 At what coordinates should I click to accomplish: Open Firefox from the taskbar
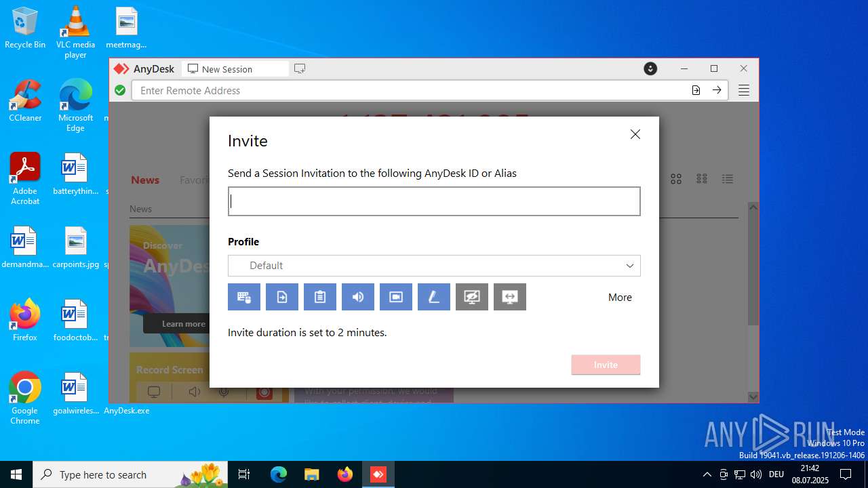point(345,474)
